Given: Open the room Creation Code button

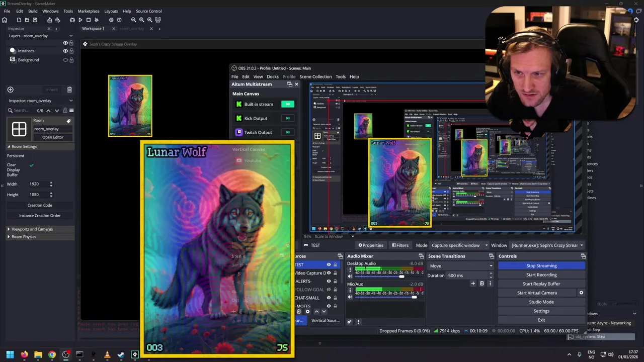Looking at the screenshot, I should [x=40, y=205].
